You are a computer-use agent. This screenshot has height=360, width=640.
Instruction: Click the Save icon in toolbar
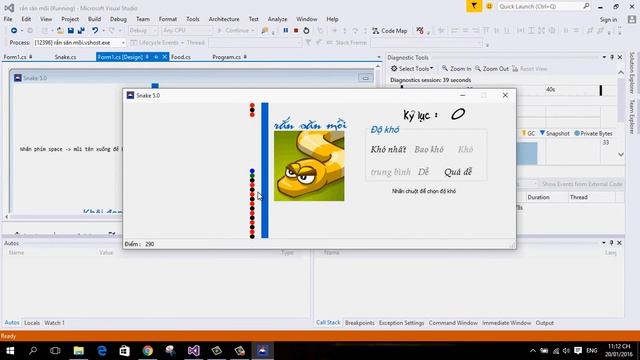point(71,31)
